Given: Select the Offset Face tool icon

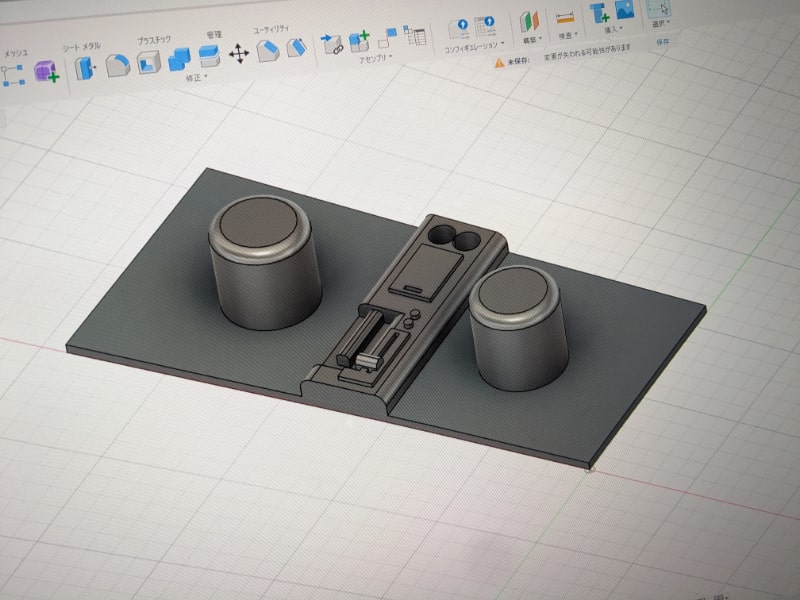Looking at the screenshot, I should 209,56.
